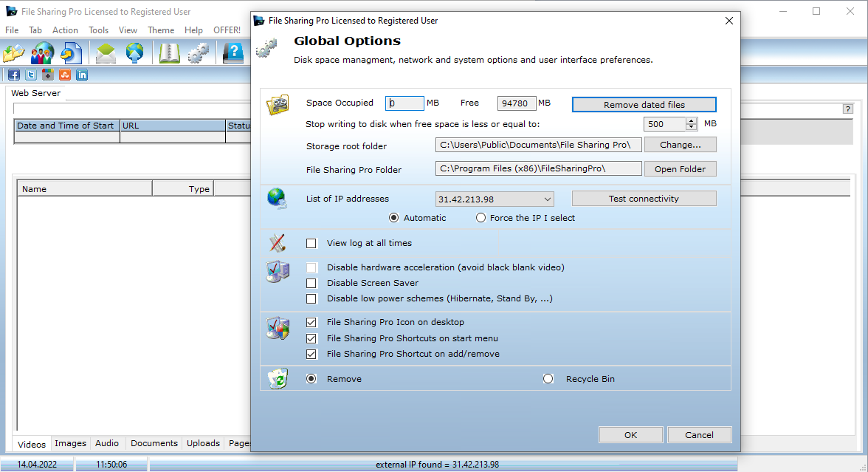Open the blue help book icon
Screen dimensions: 868x472
coord(233,53)
